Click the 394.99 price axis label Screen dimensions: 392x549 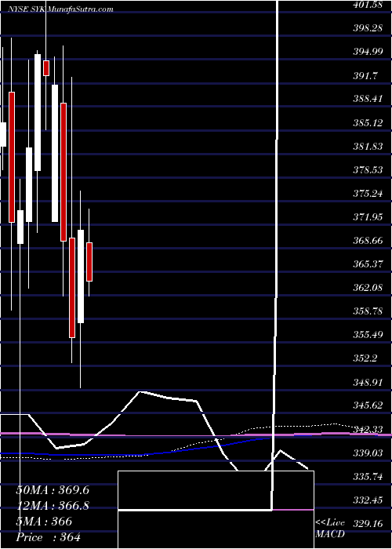click(x=368, y=53)
